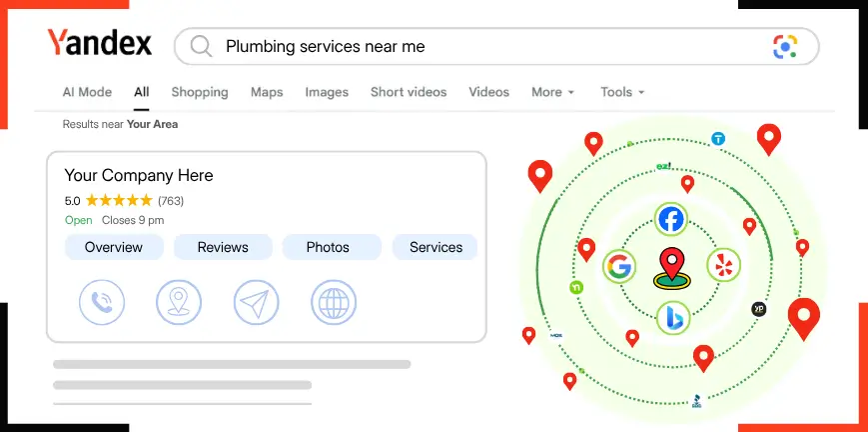Open the More dropdown
The width and height of the screenshot is (868, 432).
552,92
